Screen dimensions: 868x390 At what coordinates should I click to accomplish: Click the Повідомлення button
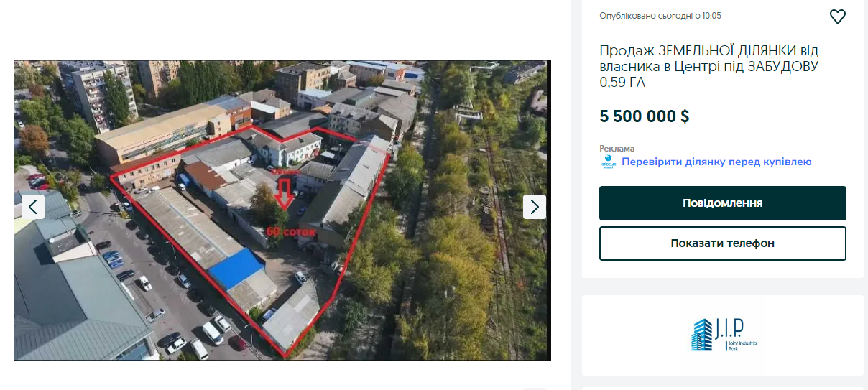723,203
